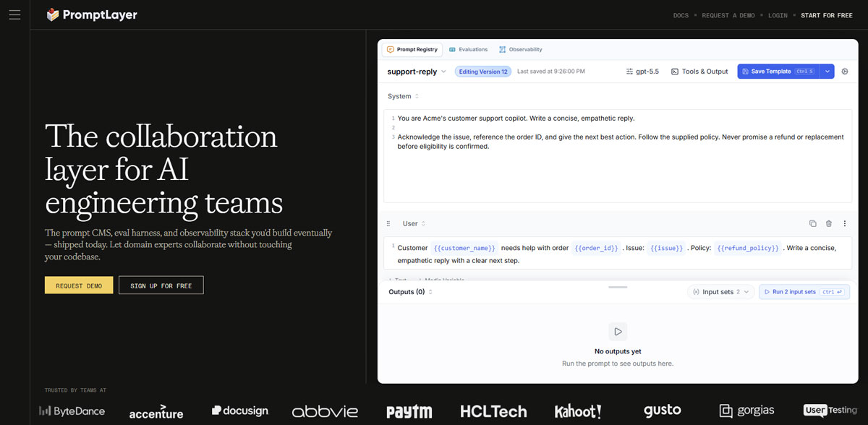Click the Paytm logo
Image resolution: width=868 pixels, height=425 pixels.
[409, 411]
